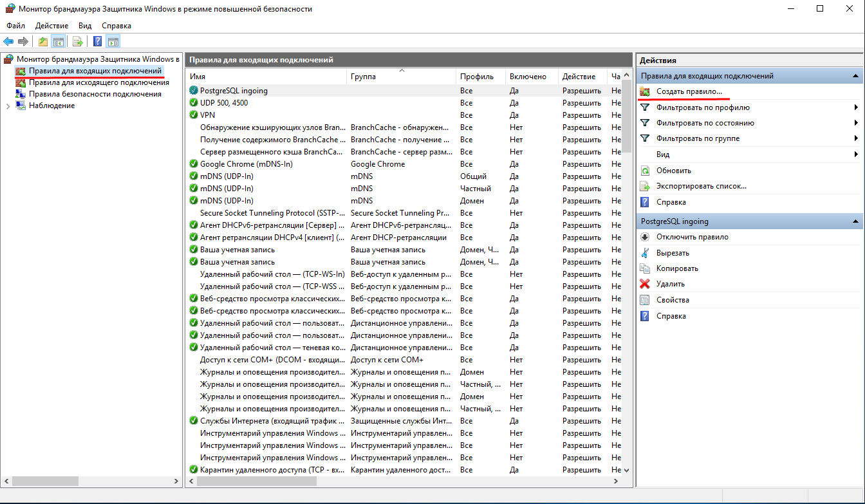The image size is (865, 504).
Task: Open Фильтровать по профилю submenu arrow
Action: pyautogui.click(x=856, y=107)
